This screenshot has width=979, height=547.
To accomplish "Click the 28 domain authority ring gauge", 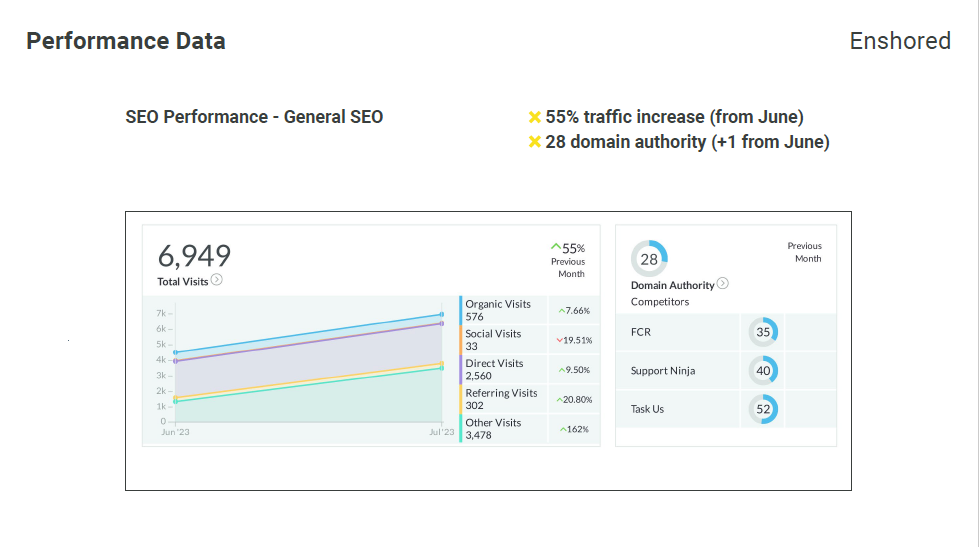I will pos(649,259).
